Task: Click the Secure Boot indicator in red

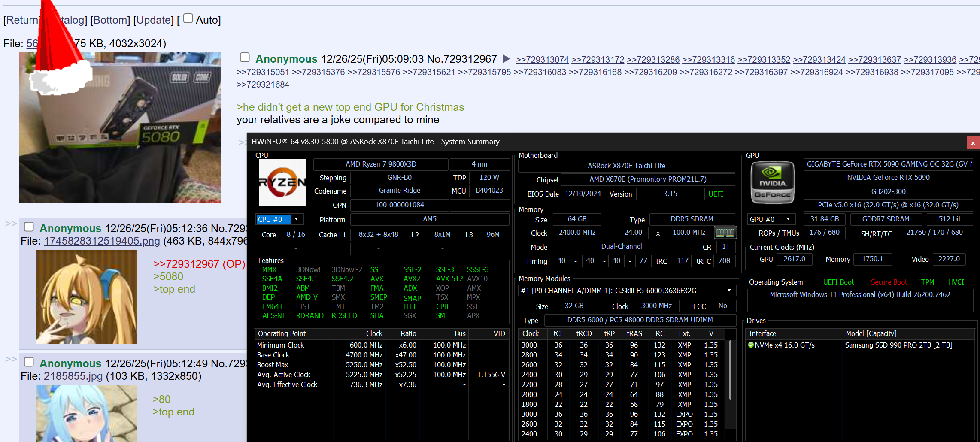Action: [889, 282]
